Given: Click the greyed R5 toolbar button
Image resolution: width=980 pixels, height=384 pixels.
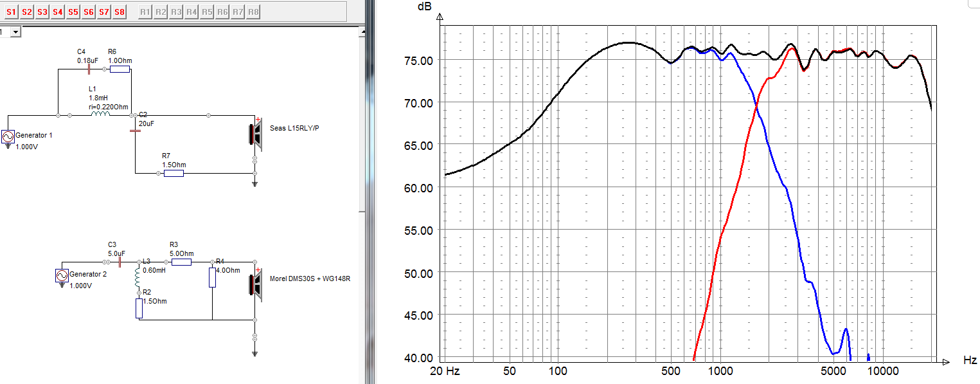Looking at the screenshot, I should point(207,12).
